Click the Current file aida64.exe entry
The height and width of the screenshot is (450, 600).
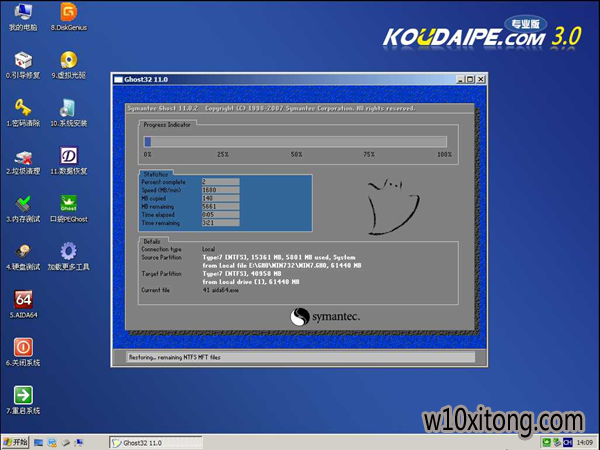click(220, 290)
